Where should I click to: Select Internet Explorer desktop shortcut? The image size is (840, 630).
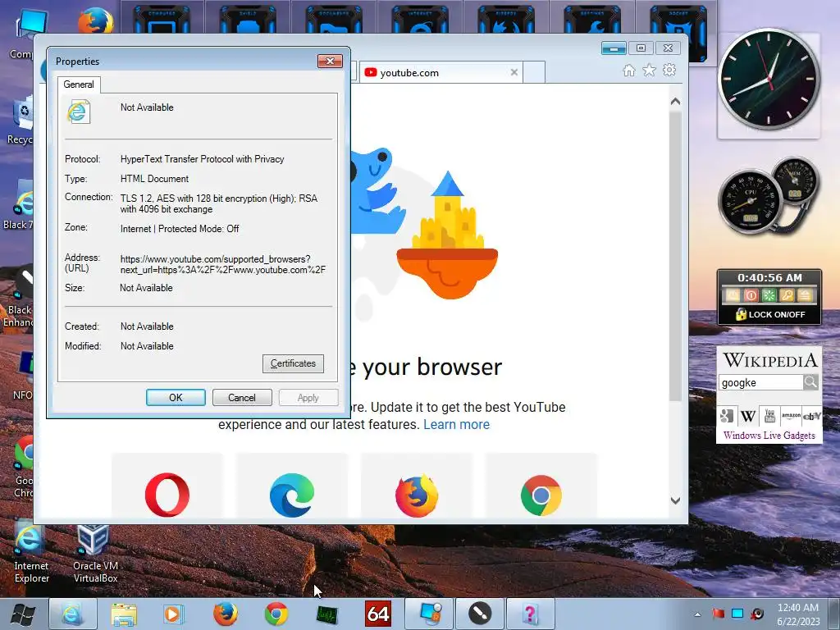[x=31, y=552]
